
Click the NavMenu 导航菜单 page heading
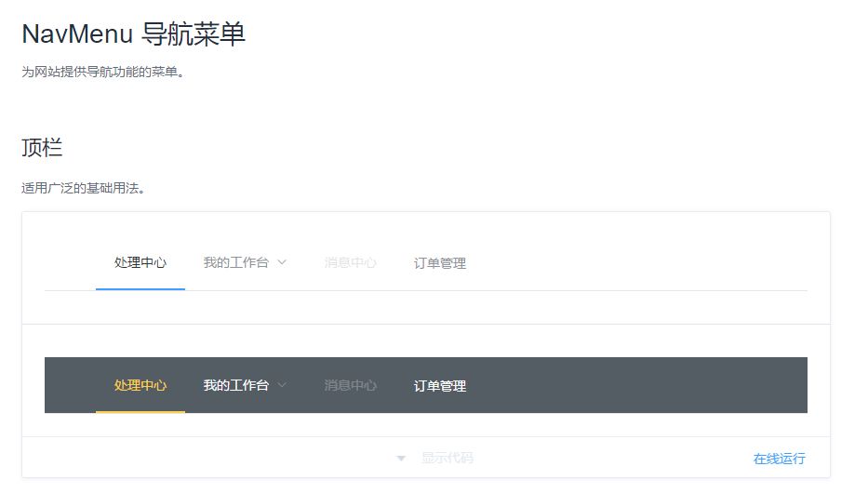click(133, 33)
